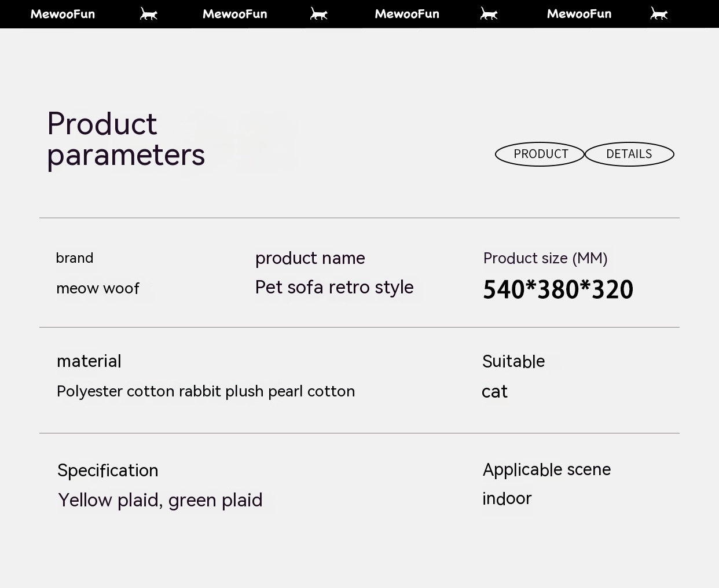This screenshot has width=719, height=588.
Task: Select the brand value meow woof
Action: 98,288
